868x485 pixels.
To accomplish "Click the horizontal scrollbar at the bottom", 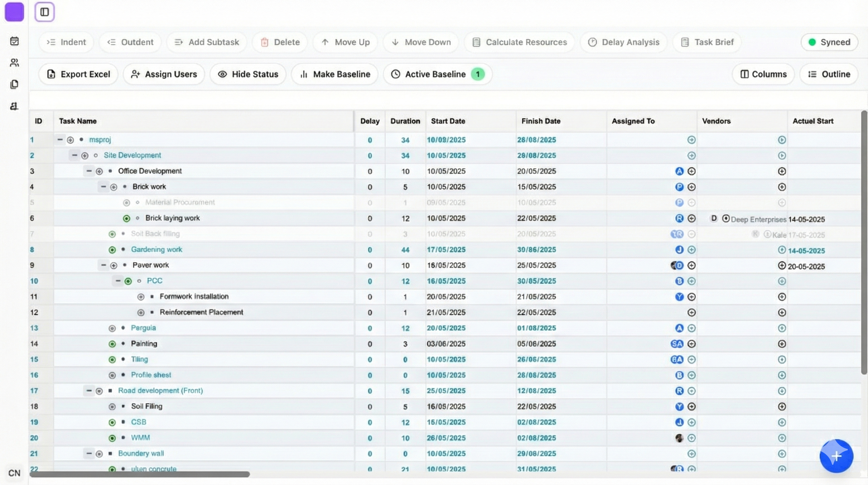I will [140, 475].
